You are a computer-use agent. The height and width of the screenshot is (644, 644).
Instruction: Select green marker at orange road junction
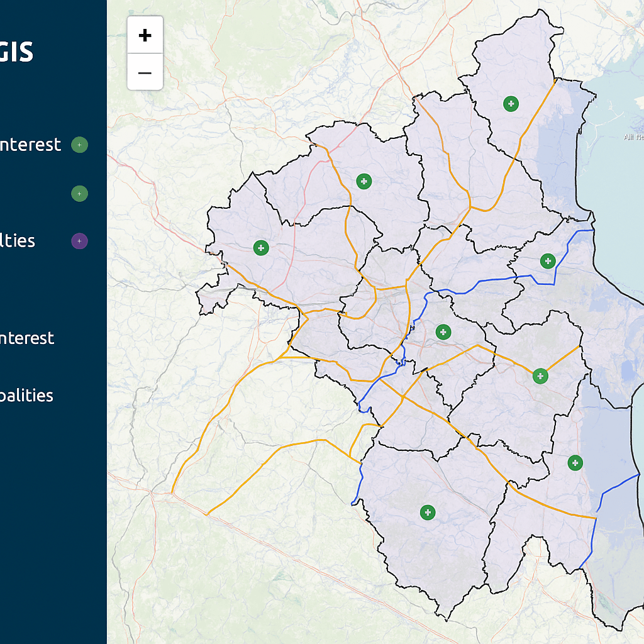point(540,376)
